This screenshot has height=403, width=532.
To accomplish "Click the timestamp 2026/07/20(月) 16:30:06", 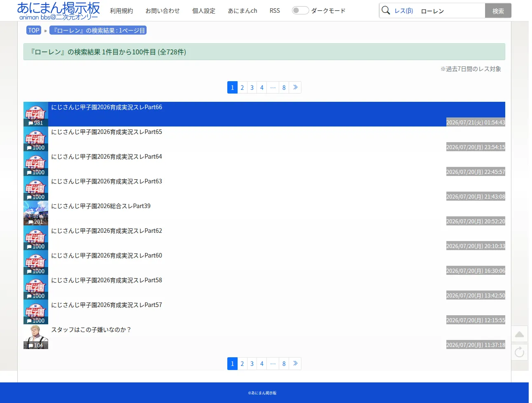I will 476,271.
